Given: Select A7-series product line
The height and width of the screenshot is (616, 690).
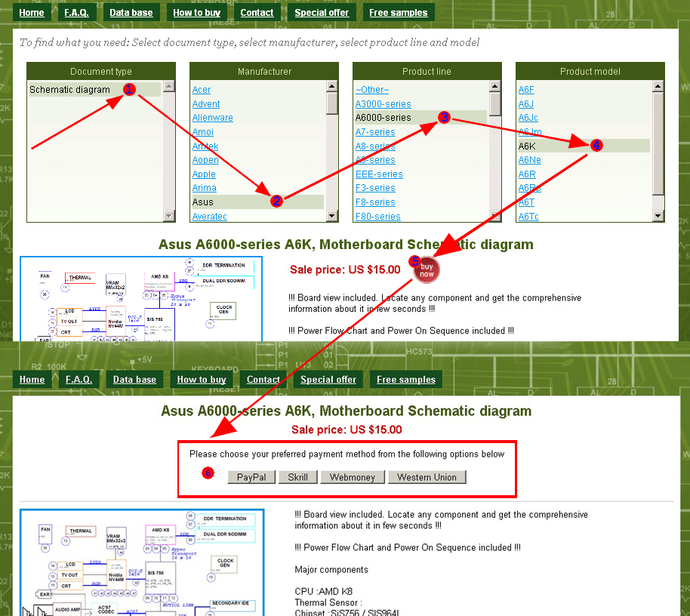Looking at the screenshot, I should (x=375, y=132).
